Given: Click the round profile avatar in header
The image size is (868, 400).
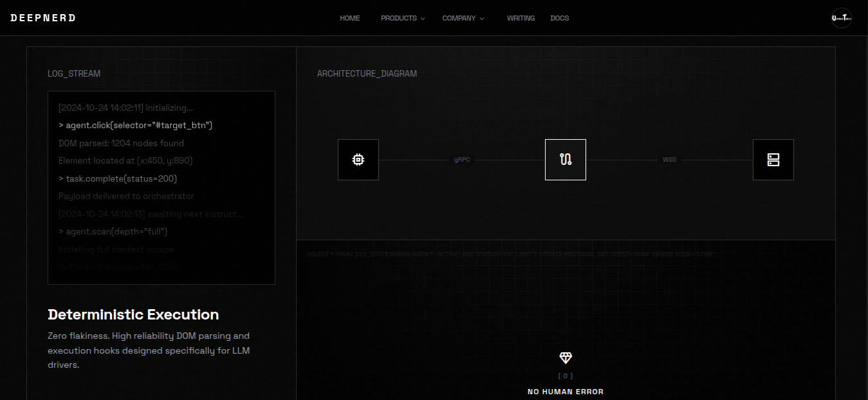Looking at the screenshot, I should [842, 18].
